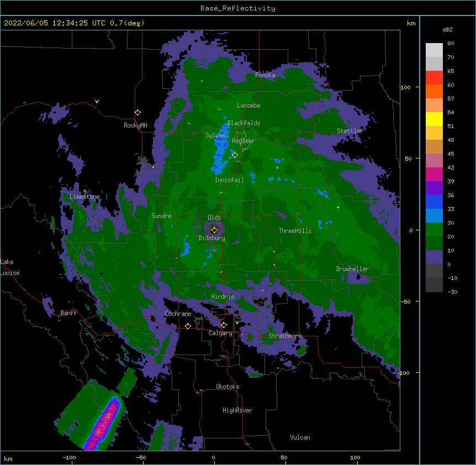Pick the purple 39–36 dBZ legend swatch
This screenshot has width=476, height=465.
point(434,188)
